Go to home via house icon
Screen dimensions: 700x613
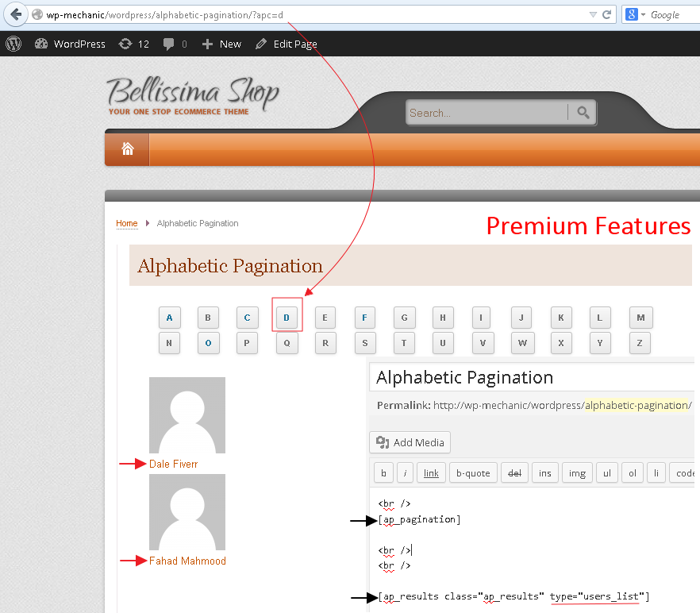(x=128, y=148)
